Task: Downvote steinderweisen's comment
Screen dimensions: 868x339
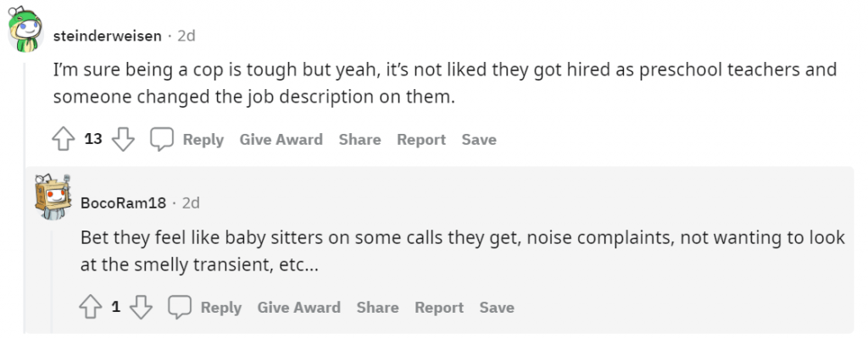Action: (124, 140)
